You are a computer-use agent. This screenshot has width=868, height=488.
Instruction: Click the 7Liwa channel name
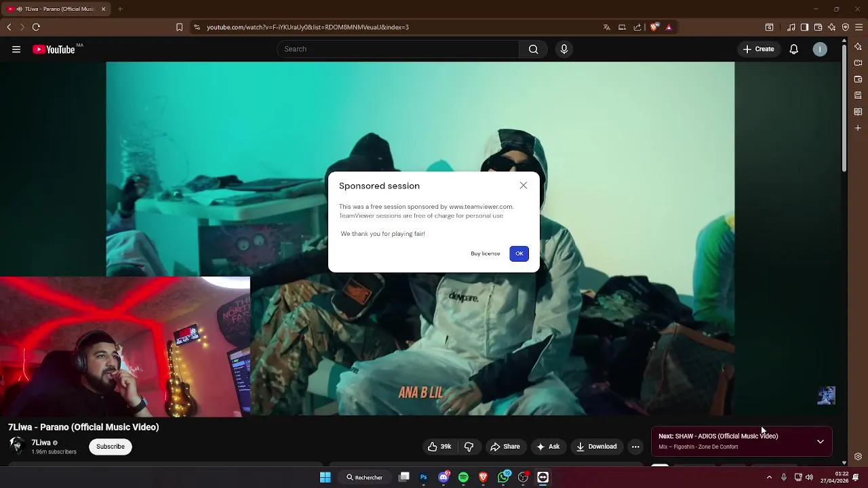point(41,443)
